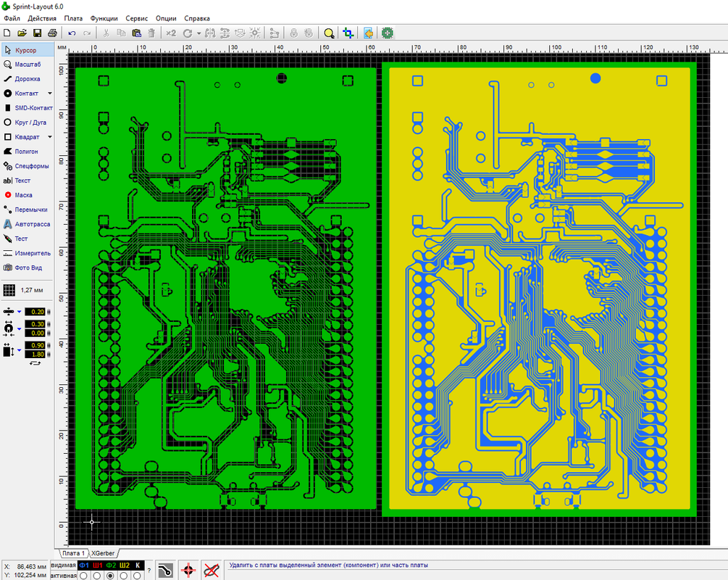The image size is (728, 580).
Task: Open SMD pad size presets dropdown
Action: point(19,350)
